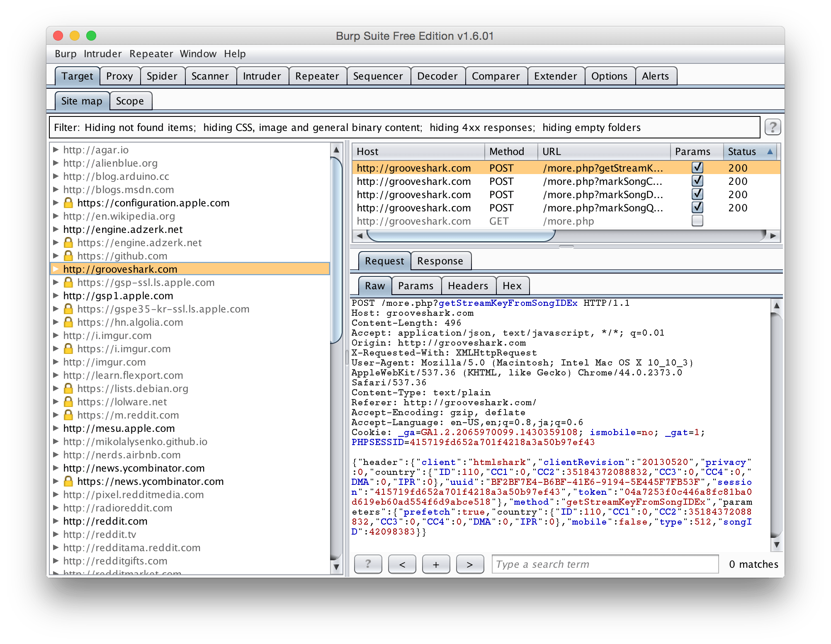Open the Help menu
The width and height of the screenshot is (831, 644).
tap(235, 54)
